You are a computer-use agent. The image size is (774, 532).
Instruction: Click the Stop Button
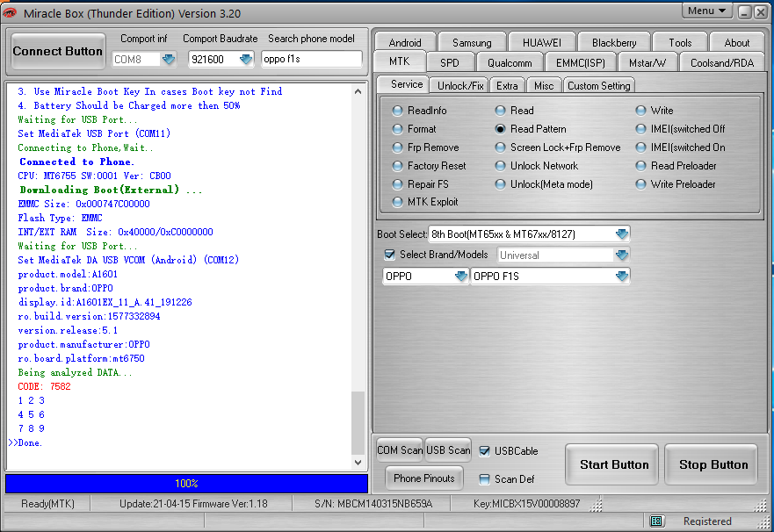point(713,464)
